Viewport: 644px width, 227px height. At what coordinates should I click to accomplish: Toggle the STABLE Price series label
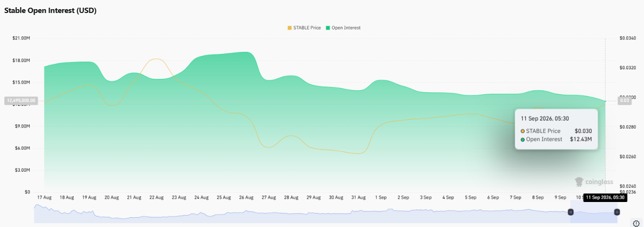307,28
